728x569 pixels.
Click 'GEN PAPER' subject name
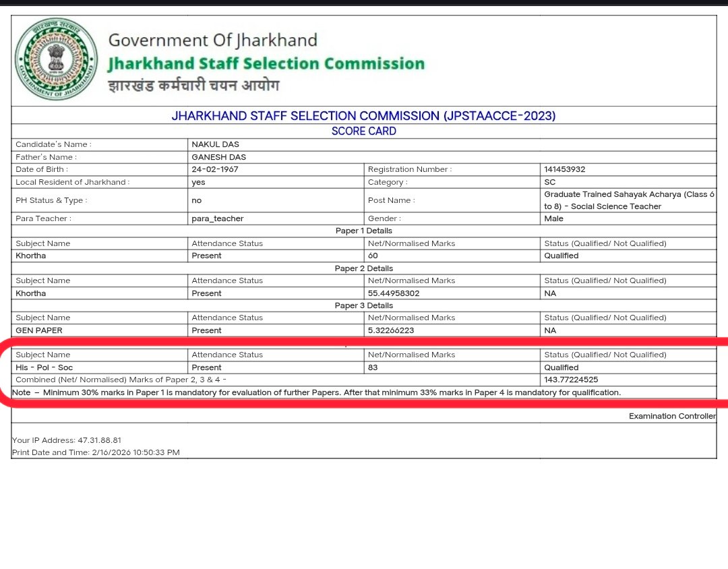[x=39, y=331]
